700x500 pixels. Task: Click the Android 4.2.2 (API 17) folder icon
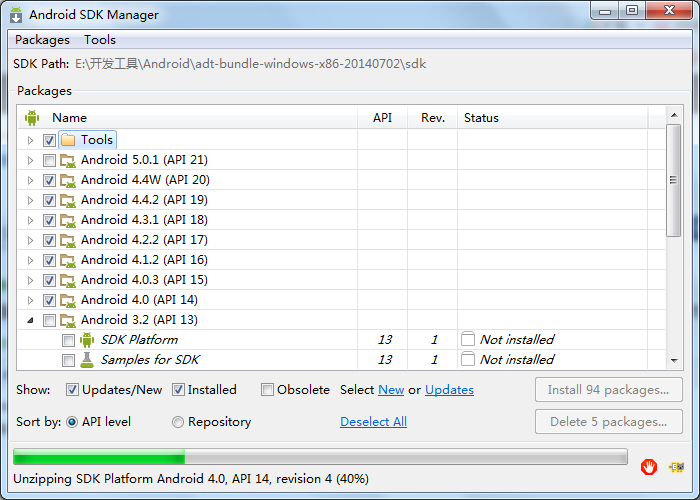tap(68, 240)
